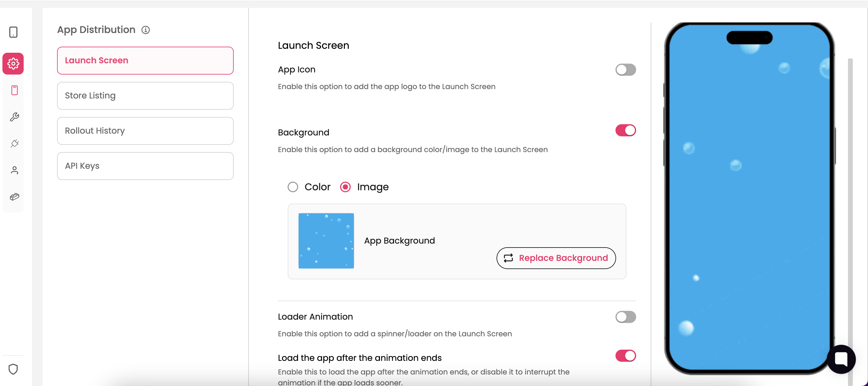Disable the Background toggle

point(626,130)
